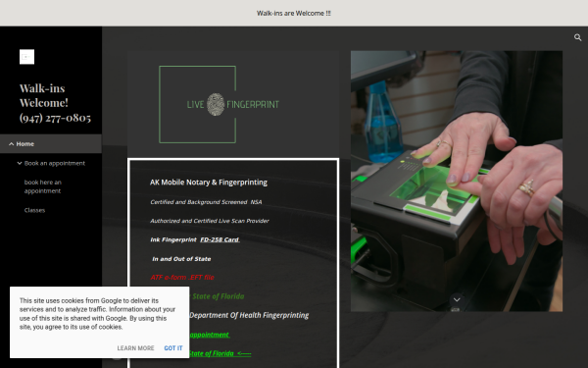Image resolution: width=588 pixels, height=368 pixels.
Task: Click the Walk-ins are Welcome banner text
Action: (x=294, y=13)
